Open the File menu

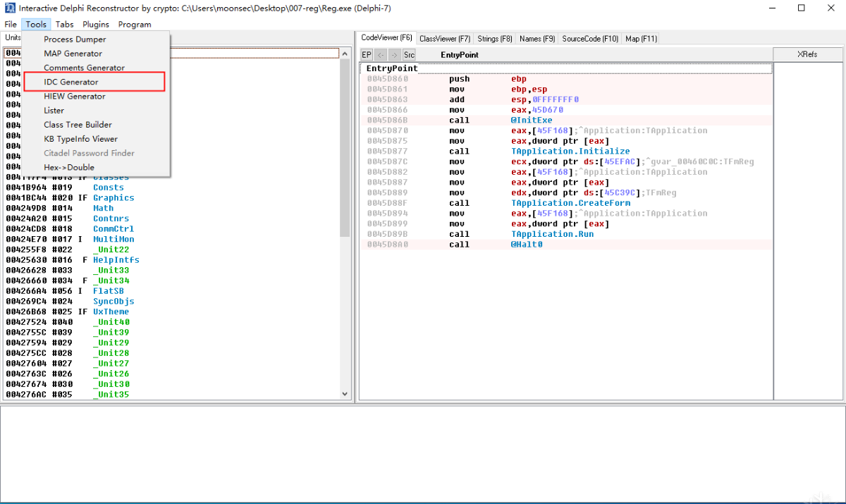pos(11,24)
